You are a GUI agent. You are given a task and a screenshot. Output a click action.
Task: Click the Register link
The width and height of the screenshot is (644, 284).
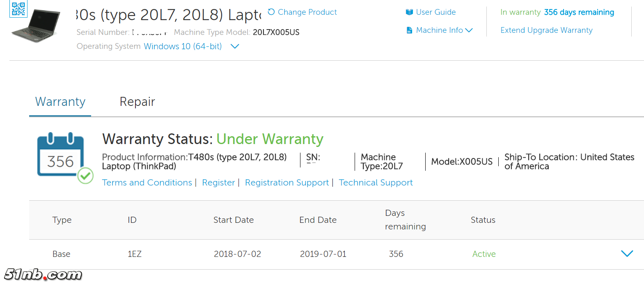point(218,183)
